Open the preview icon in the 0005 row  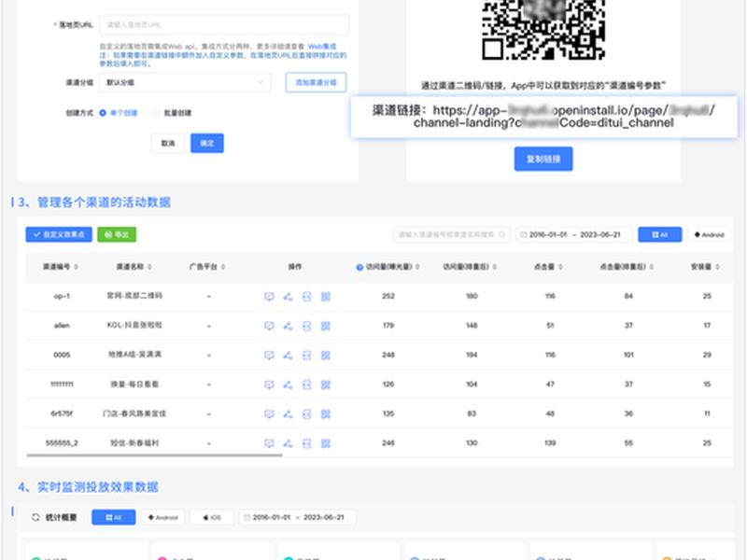(269, 356)
